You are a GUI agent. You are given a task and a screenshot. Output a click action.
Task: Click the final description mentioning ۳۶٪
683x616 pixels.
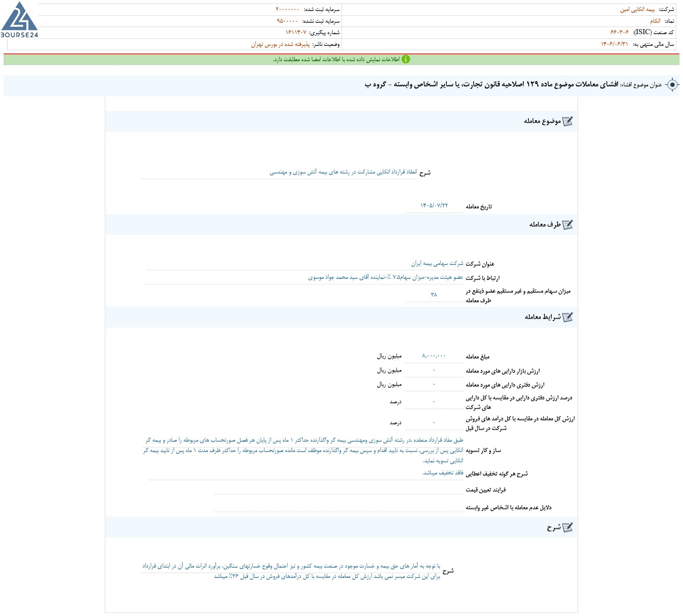point(291,571)
